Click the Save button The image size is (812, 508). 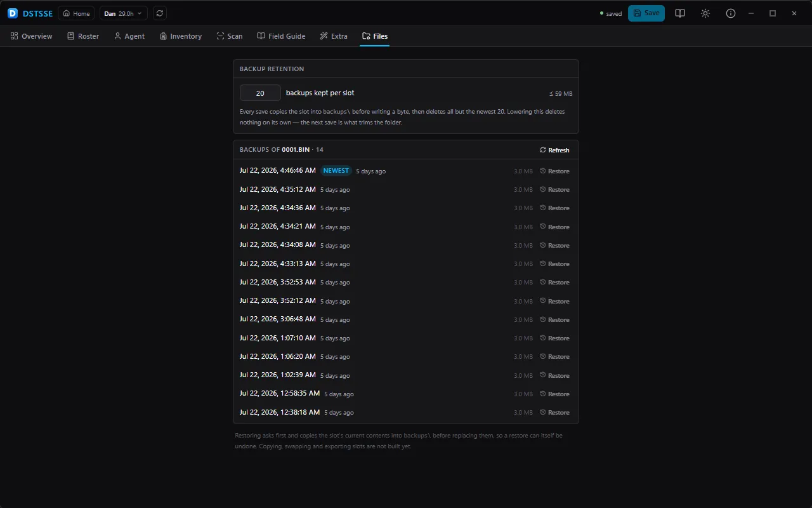click(646, 13)
